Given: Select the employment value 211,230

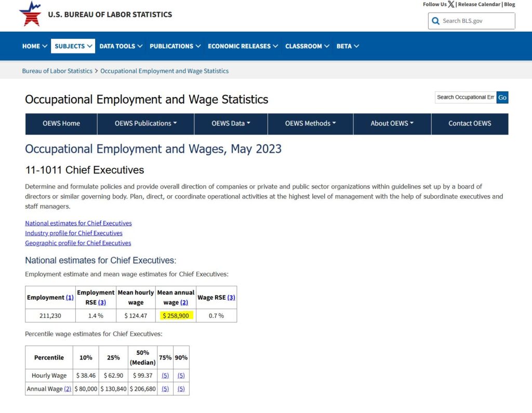Looking at the screenshot, I should (50, 316).
